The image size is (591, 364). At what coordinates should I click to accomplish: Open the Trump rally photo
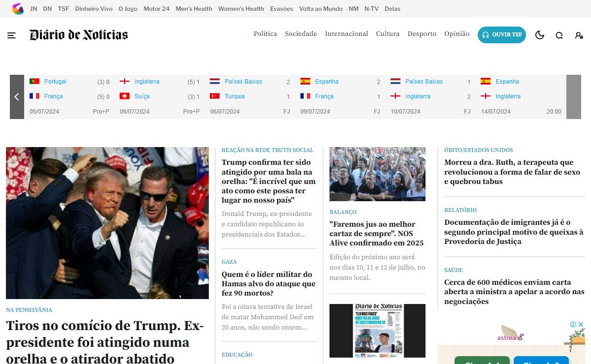pyautogui.click(x=107, y=223)
